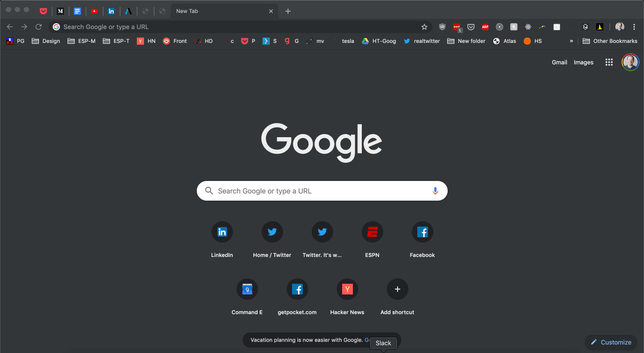644x353 pixels.
Task: Open the React Developer Tools extension
Action: coord(528,27)
